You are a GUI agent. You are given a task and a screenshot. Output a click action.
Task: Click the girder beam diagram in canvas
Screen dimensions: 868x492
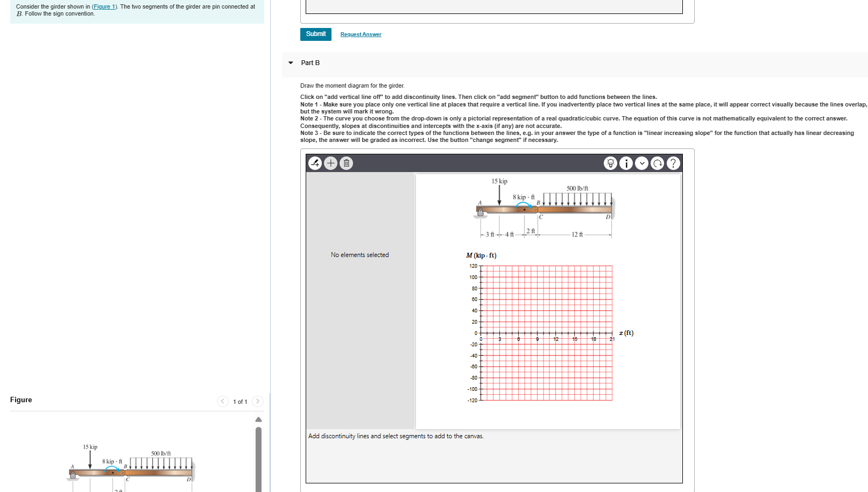[545, 208]
